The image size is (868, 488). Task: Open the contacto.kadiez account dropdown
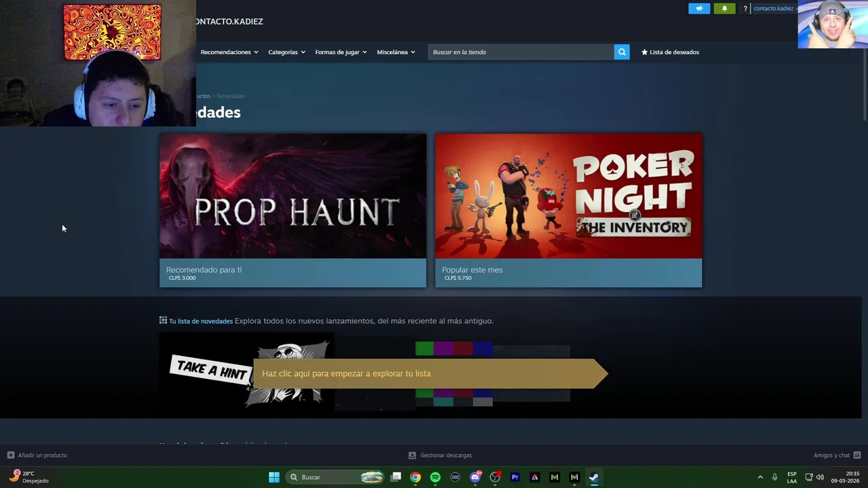[775, 9]
